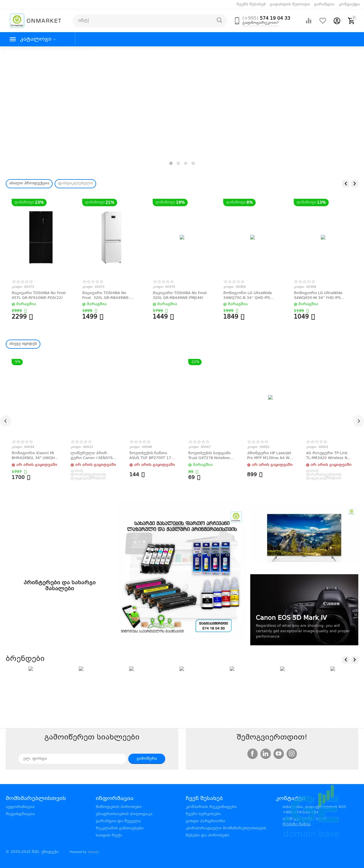
Task: Open the Instagram social icon
Action: (292, 753)
